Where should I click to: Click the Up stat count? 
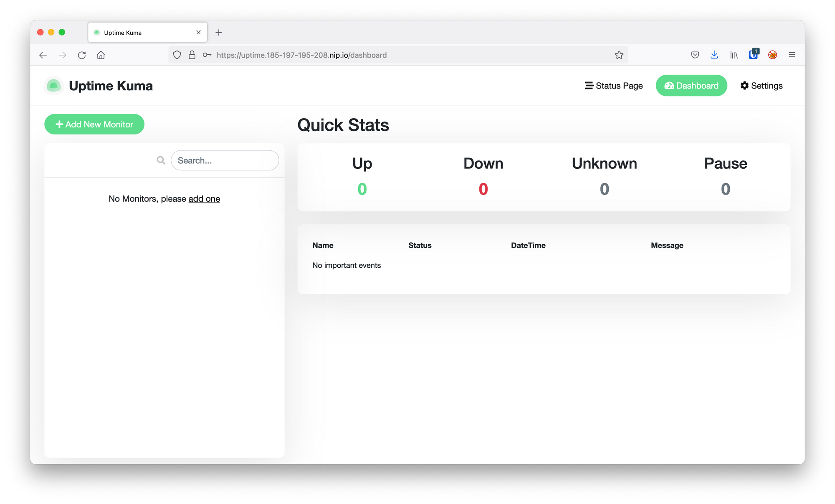pyautogui.click(x=362, y=189)
